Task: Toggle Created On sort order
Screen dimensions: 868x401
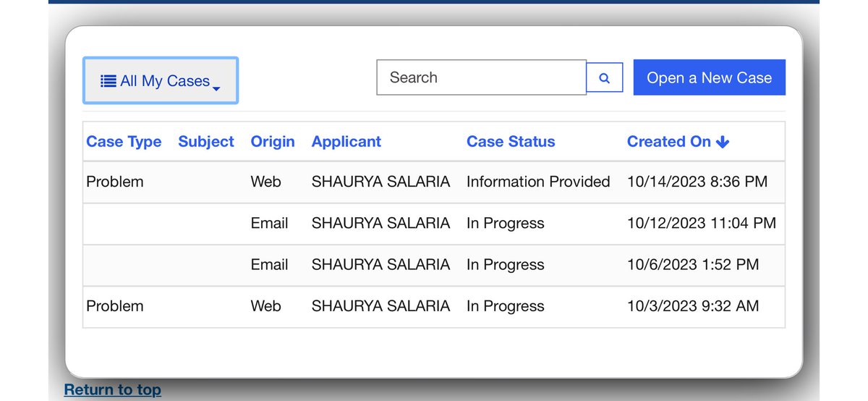Action: [x=678, y=142]
